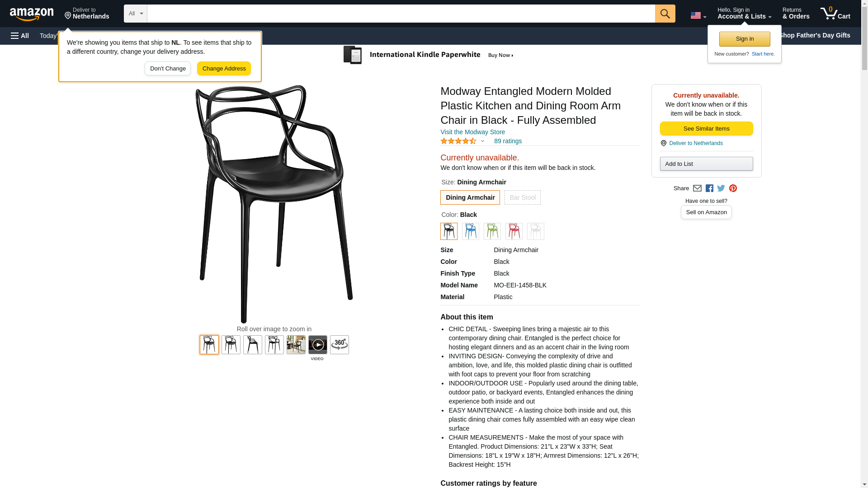The width and height of the screenshot is (868, 488).
Task: Expand the All search category dropdown
Action: (x=135, y=14)
